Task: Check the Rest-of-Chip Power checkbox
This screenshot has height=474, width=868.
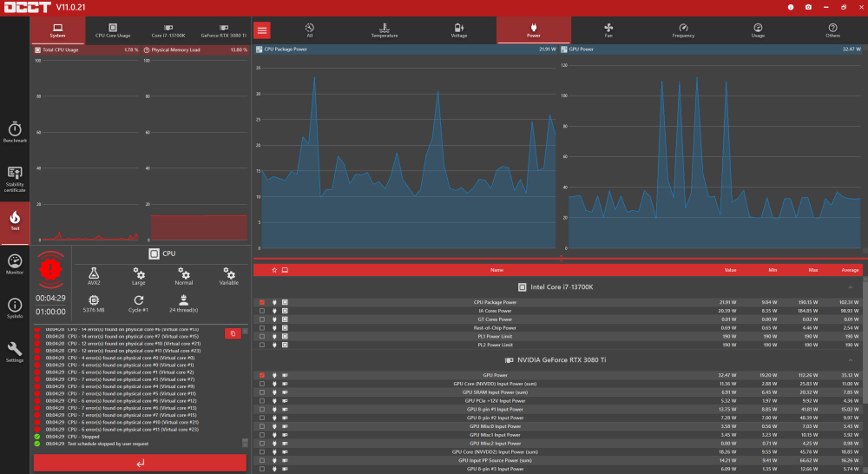Action: [262, 328]
